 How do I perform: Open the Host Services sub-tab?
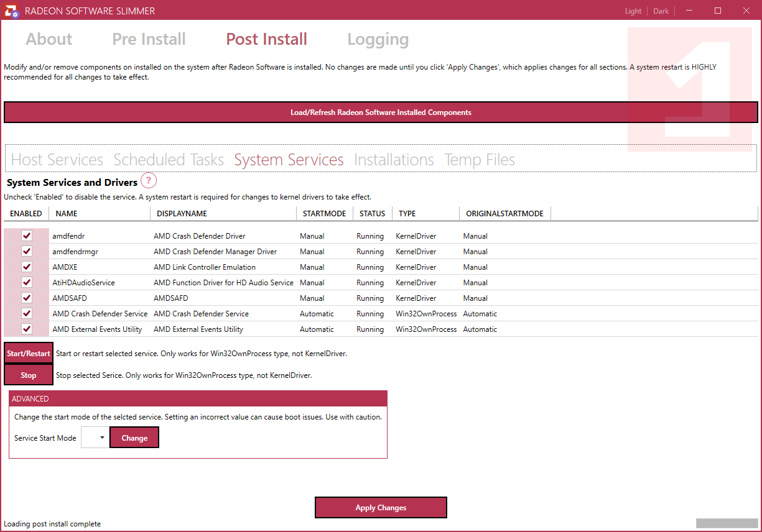tap(57, 160)
